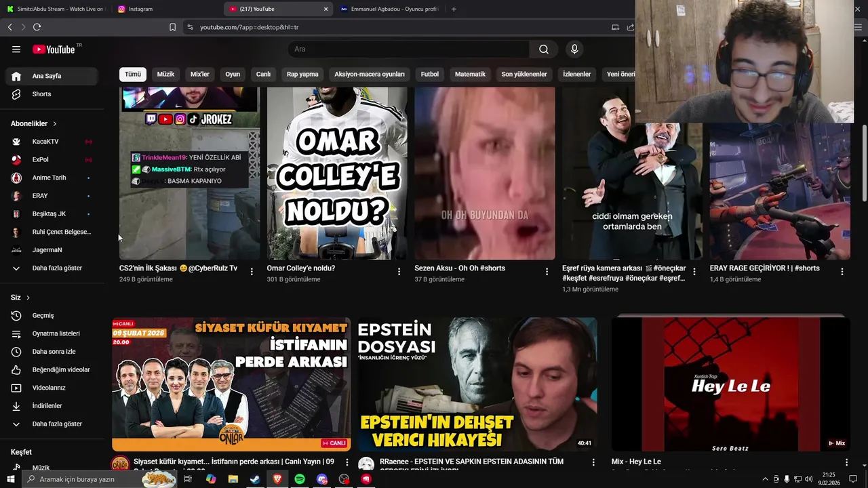The height and width of the screenshot is (488, 868).
Task: Open options for Eşref rüya kamera arkası short
Action: 694,271
